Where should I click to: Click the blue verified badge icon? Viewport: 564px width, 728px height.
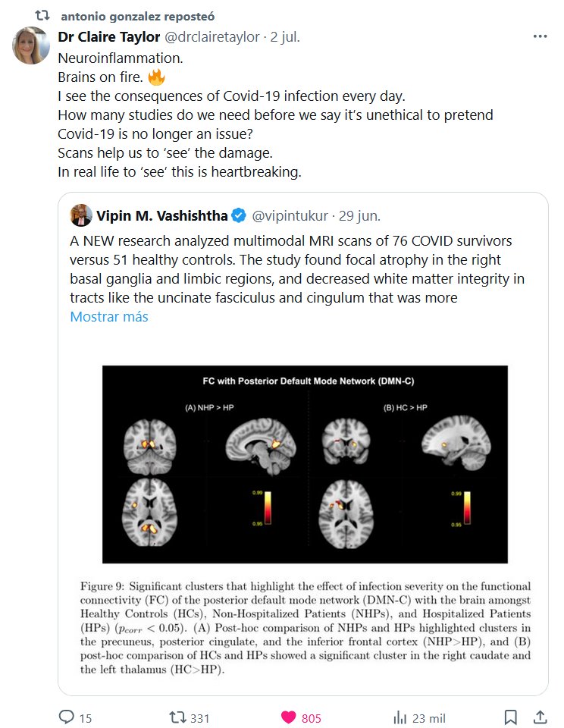238,216
